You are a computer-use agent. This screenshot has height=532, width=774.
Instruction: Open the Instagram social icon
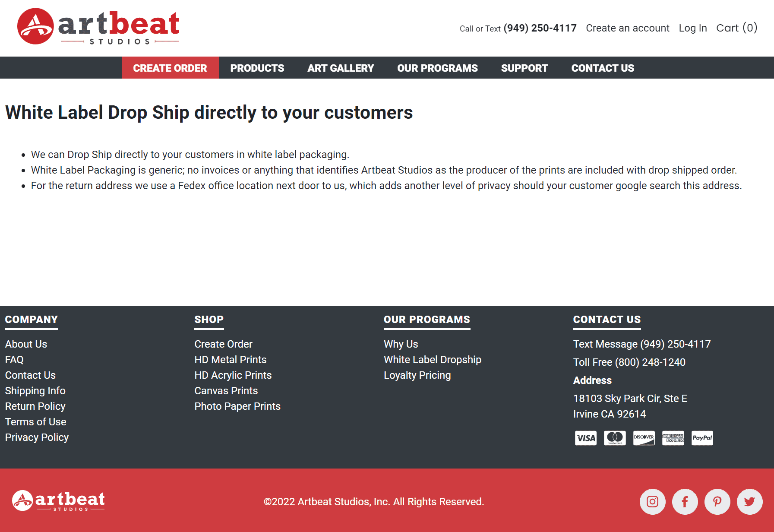652,501
